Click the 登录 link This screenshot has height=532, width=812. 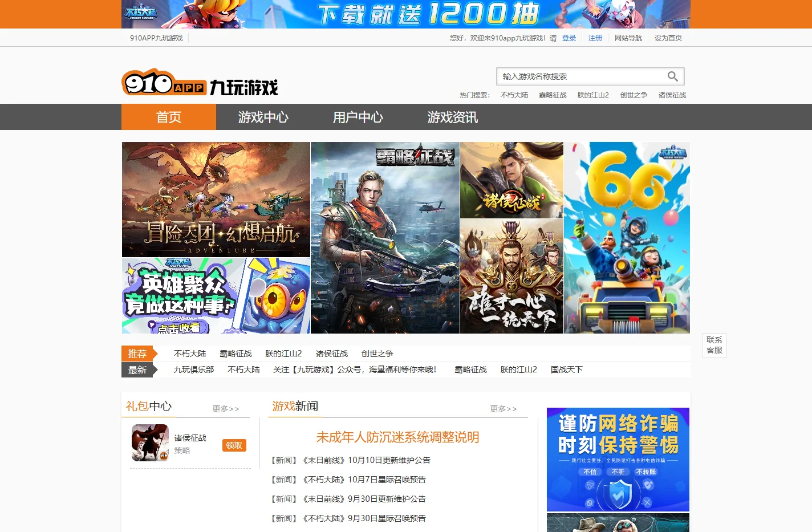(569, 38)
